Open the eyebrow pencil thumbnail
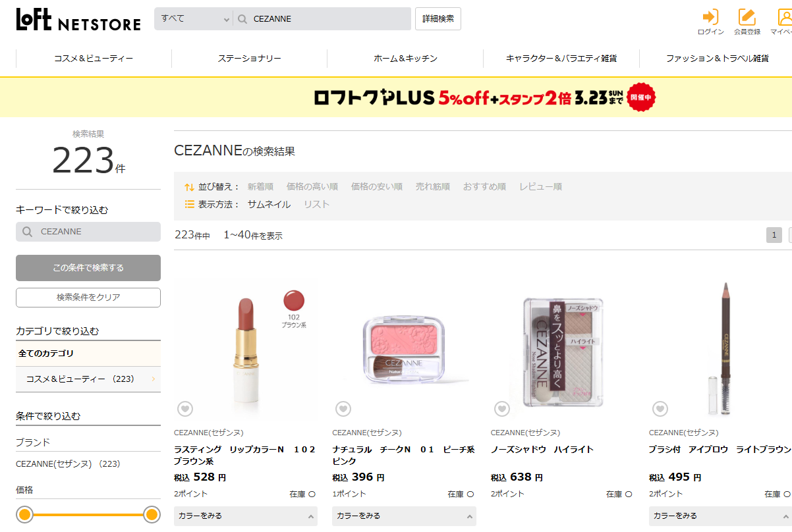The width and height of the screenshot is (792, 532). [720, 349]
